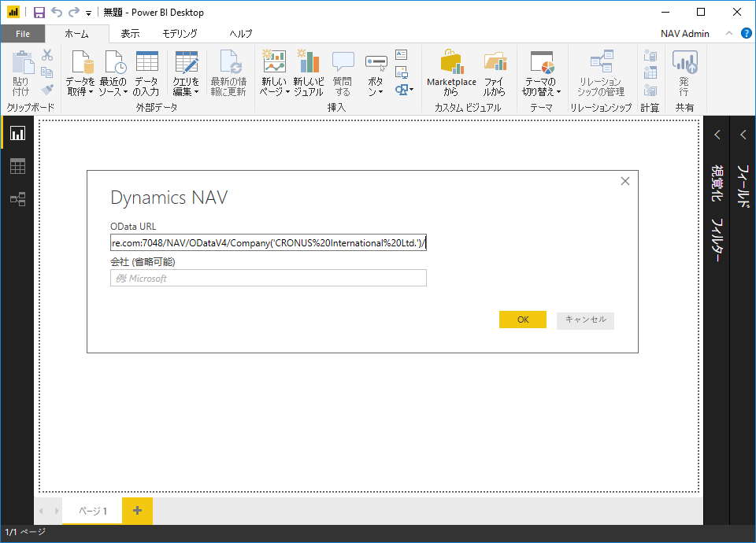Viewport: 756px width, 543px height.
Task: Select the ホーム ribbon tab
Action: [76, 34]
